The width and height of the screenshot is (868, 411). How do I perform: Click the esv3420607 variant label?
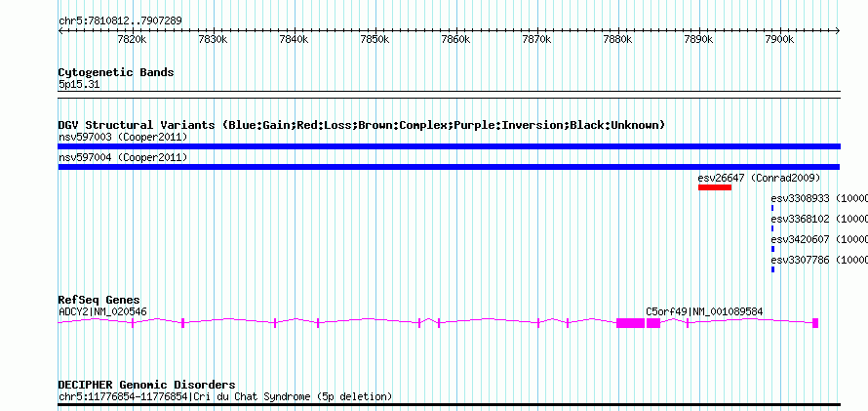819,239
